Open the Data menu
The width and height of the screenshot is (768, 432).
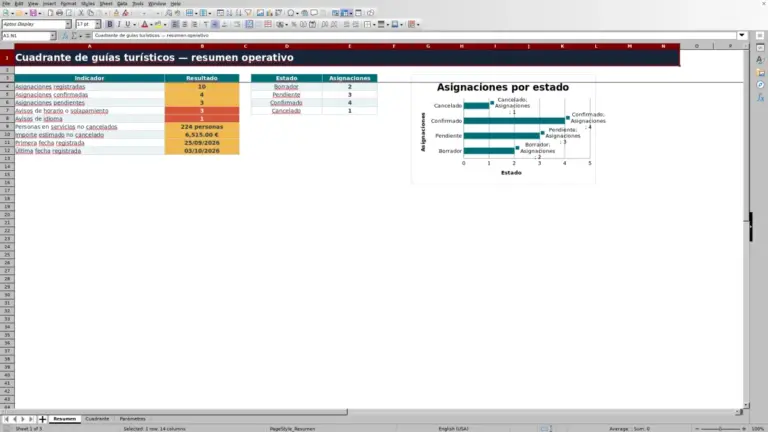point(122,3)
